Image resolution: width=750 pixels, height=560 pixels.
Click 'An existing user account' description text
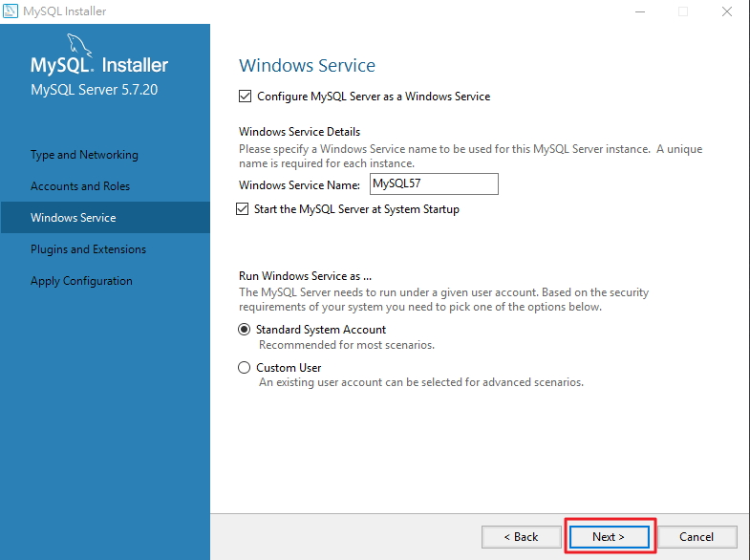point(421,382)
